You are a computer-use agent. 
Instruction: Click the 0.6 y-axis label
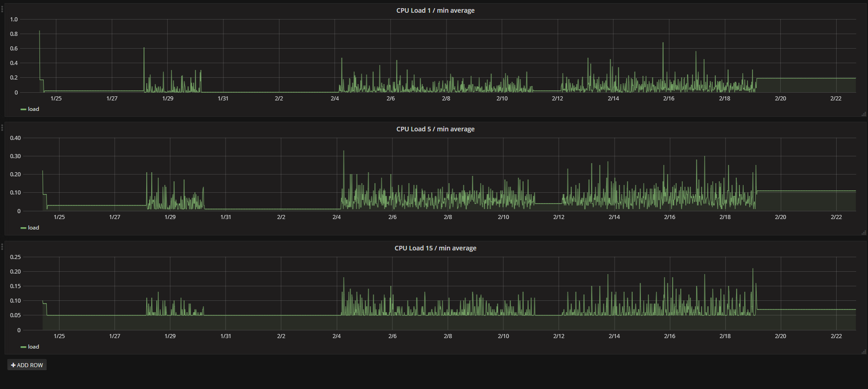14,48
